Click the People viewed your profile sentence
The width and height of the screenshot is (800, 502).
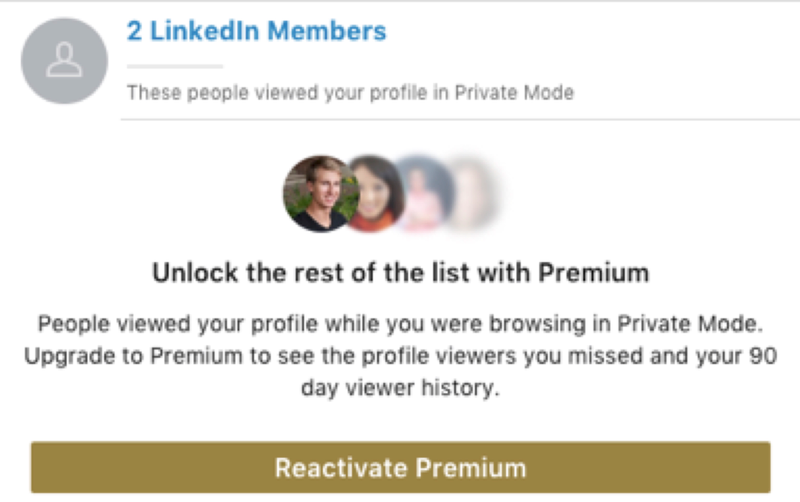pos(401,324)
